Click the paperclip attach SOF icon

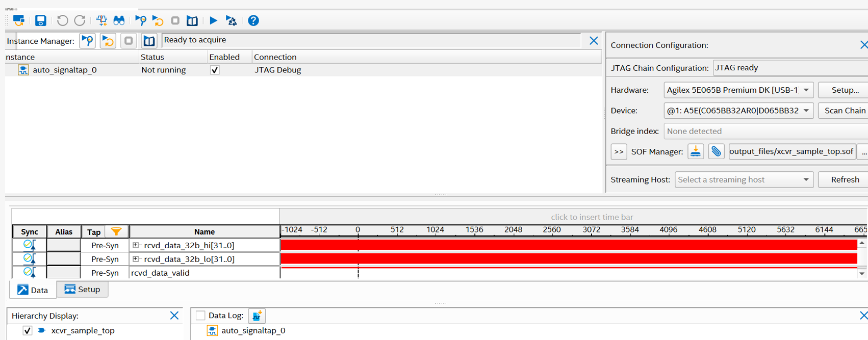(716, 151)
